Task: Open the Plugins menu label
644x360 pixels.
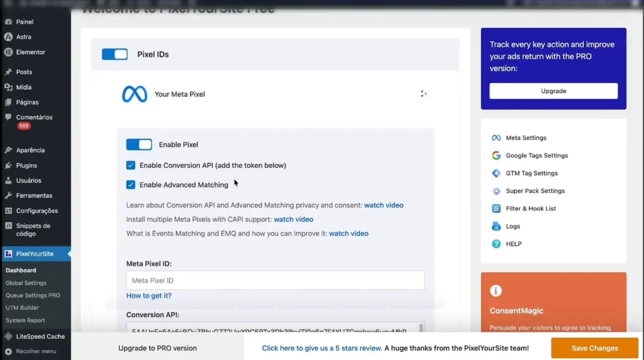Action: tap(26, 166)
